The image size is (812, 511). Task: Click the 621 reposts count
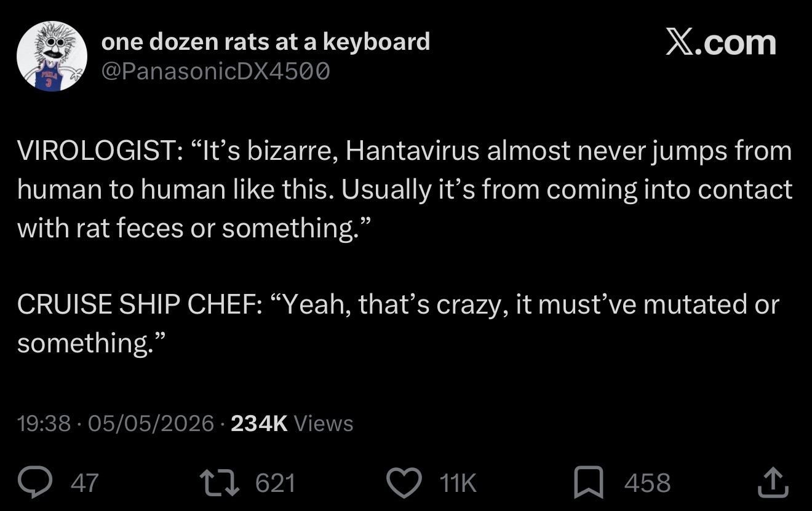tap(275, 483)
